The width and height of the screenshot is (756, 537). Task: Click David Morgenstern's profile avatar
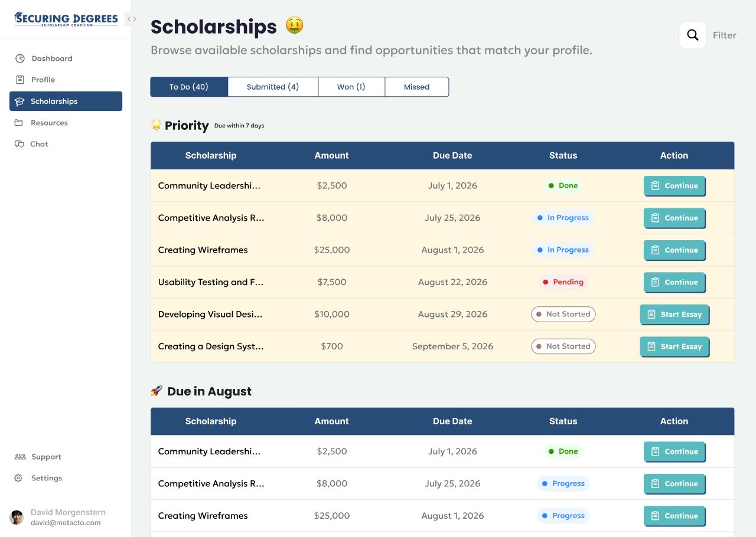[x=17, y=518]
